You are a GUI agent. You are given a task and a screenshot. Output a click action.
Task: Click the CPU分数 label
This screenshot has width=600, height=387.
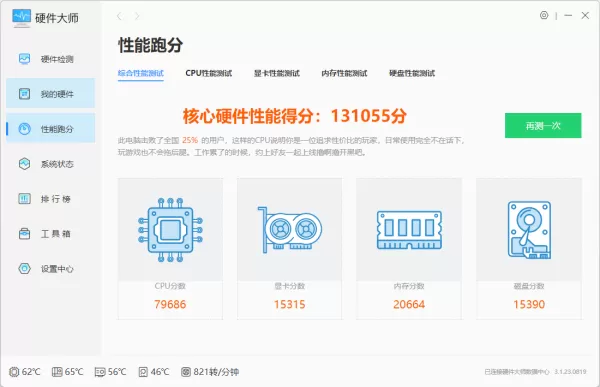[170, 286]
